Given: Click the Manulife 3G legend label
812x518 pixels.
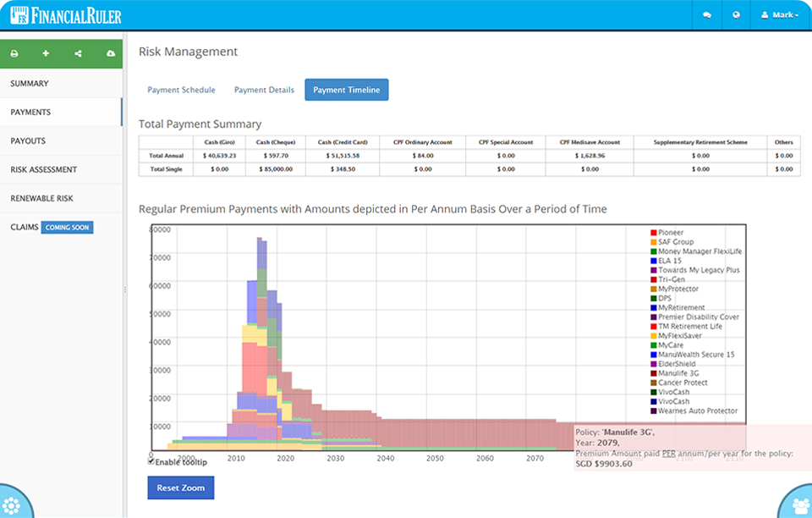Looking at the screenshot, I should pos(678,373).
